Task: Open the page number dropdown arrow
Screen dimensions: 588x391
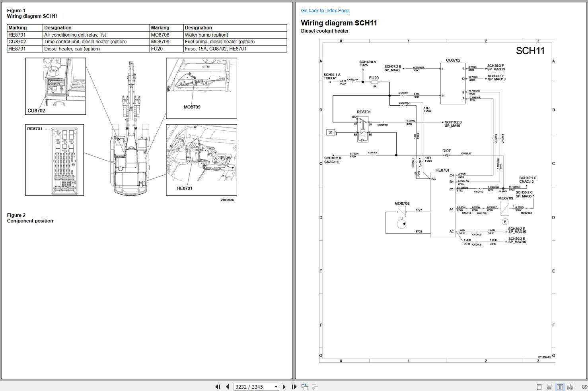Action: pyautogui.click(x=276, y=387)
